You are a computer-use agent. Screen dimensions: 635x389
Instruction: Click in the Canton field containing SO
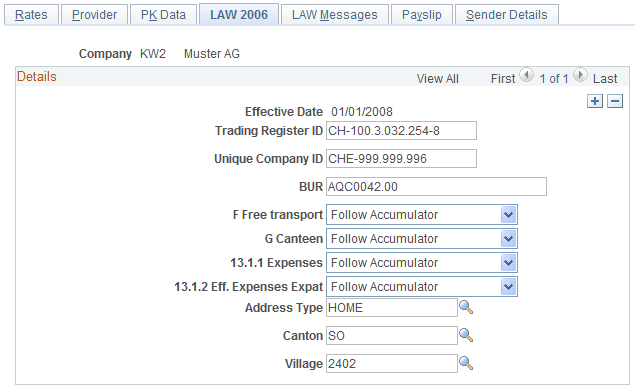pos(392,336)
